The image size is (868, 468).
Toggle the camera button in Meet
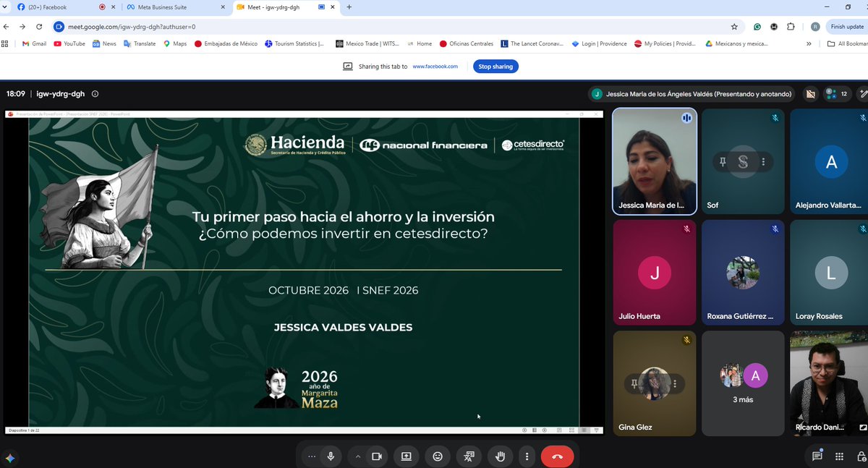point(376,456)
